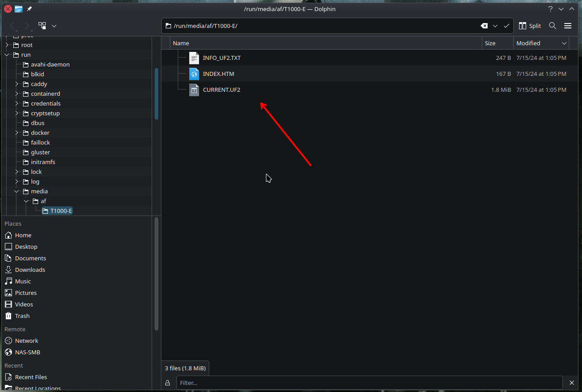The image size is (582, 392).
Task: Open the hamburger menu button
Action: coord(568,26)
